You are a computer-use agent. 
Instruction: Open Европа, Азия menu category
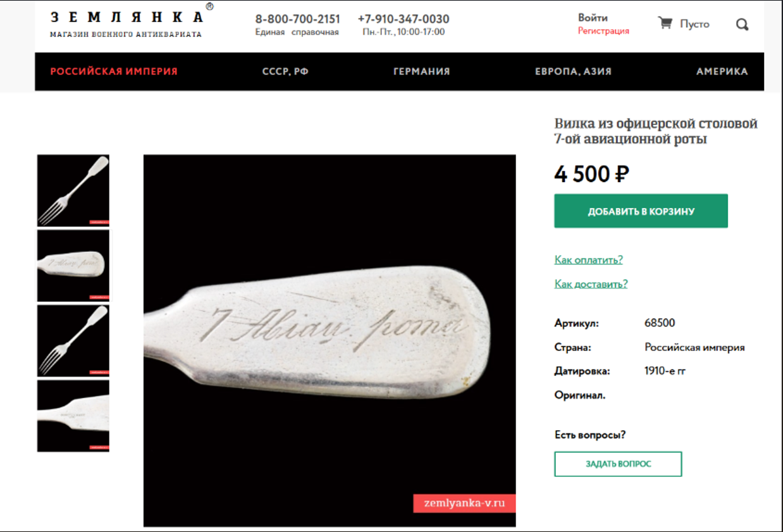click(x=574, y=71)
